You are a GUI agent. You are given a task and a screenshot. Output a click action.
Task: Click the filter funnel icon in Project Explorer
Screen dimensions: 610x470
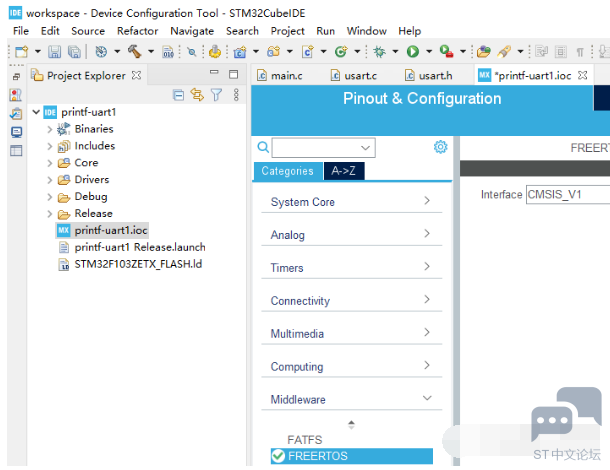[216, 95]
